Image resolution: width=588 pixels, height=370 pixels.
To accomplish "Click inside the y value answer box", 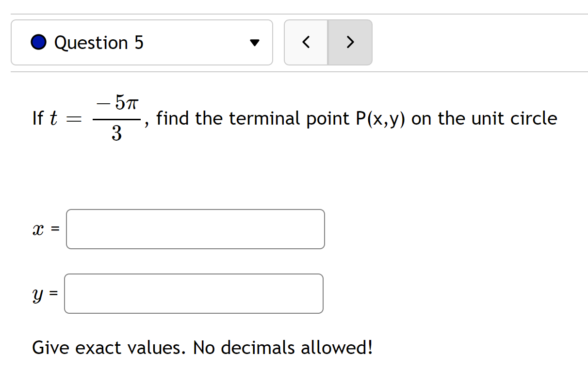I will coord(194,293).
